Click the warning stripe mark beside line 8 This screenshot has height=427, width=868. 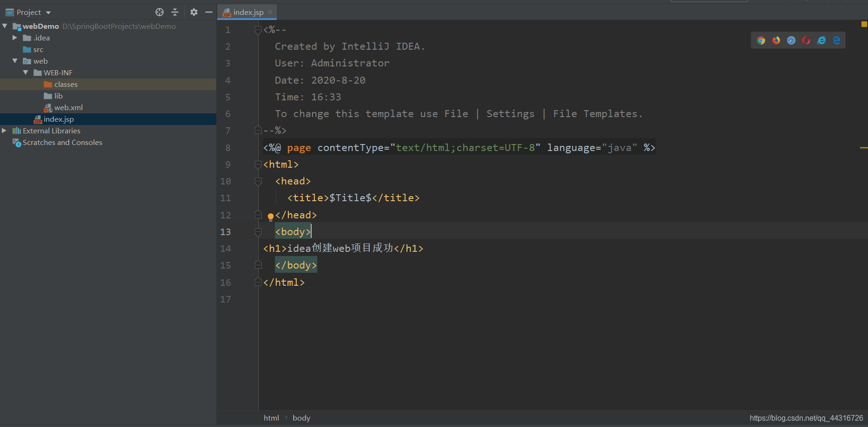coord(864,148)
